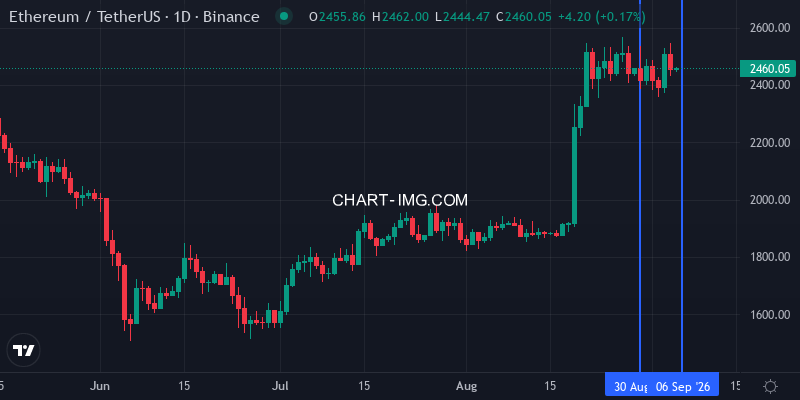
Task: Click the 2400.00 price axis label
Action: [x=770, y=85]
